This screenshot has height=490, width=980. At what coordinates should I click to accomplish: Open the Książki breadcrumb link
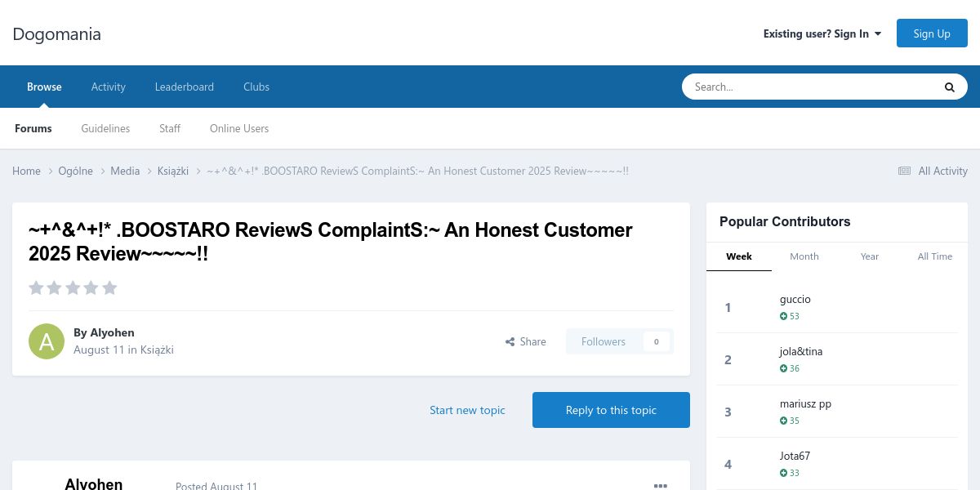click(x=173, y=171)
